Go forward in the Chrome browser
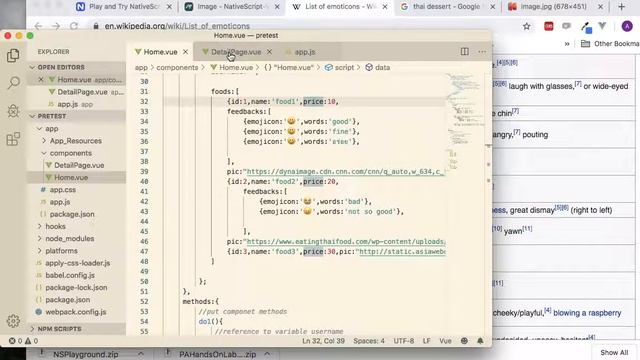 [x=56, y=26]
